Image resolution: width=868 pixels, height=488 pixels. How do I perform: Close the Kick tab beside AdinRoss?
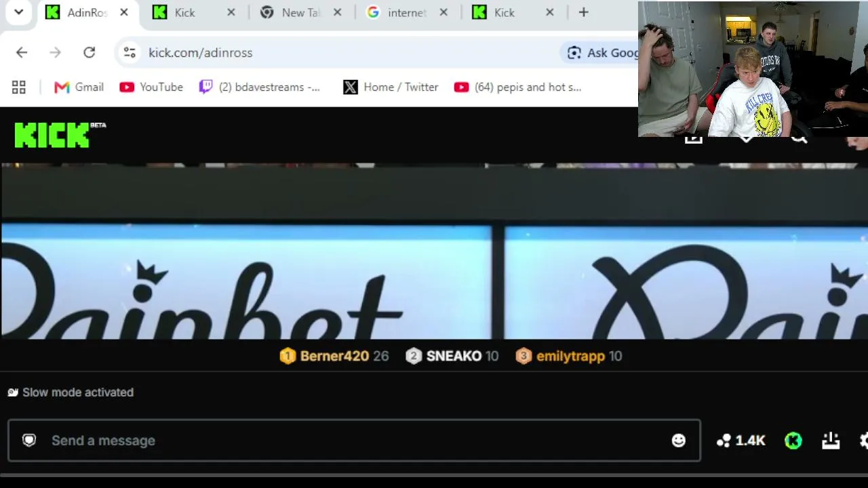pos(231,12)
